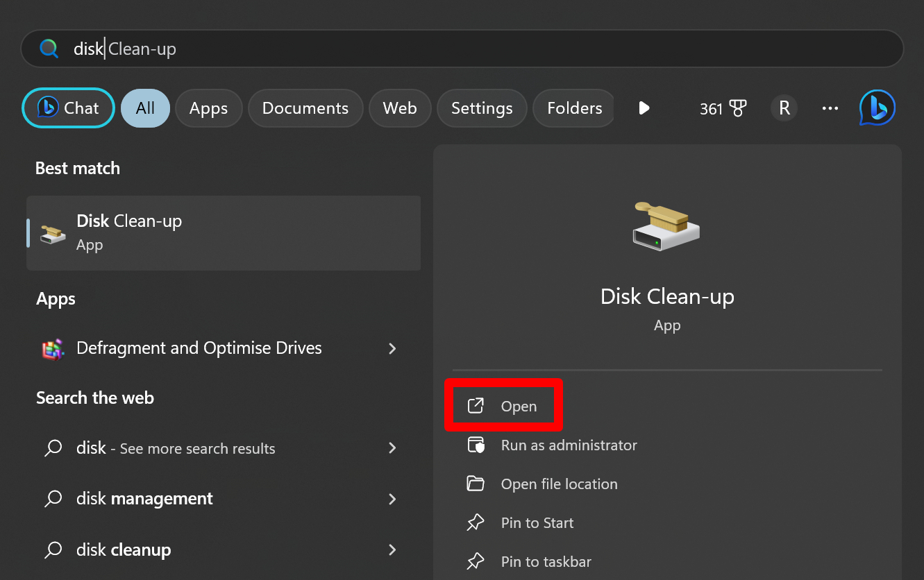
Task: Select "disk - See more search results"
Action: pos(224,448)
